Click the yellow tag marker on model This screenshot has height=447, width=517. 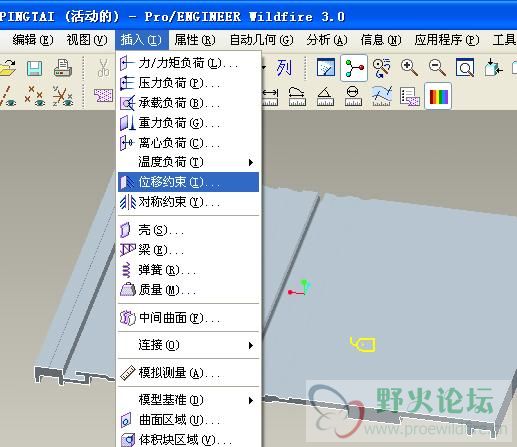(363, 344)
